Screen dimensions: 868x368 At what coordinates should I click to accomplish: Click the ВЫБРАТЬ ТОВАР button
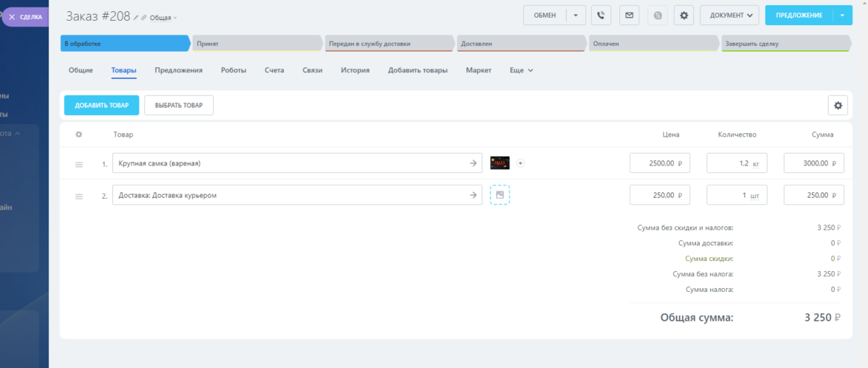pos(179,106)
